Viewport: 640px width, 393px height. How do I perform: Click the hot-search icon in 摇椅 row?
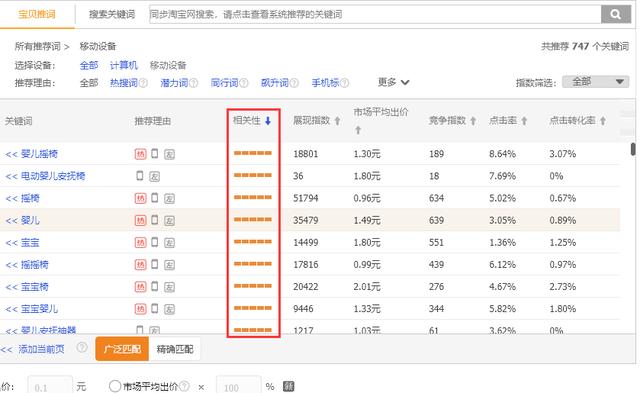coord(140,198)
